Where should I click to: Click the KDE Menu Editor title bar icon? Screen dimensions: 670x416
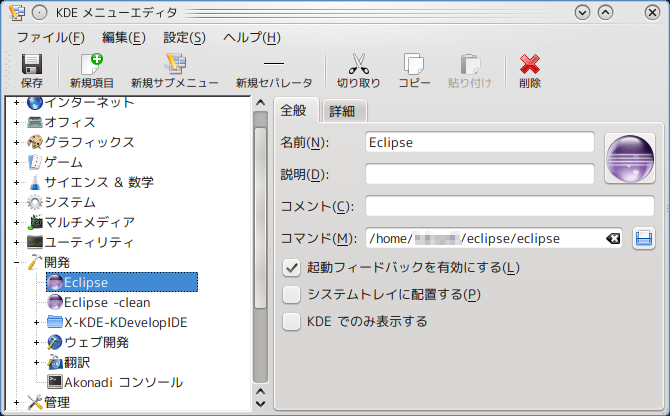(17, 12)
